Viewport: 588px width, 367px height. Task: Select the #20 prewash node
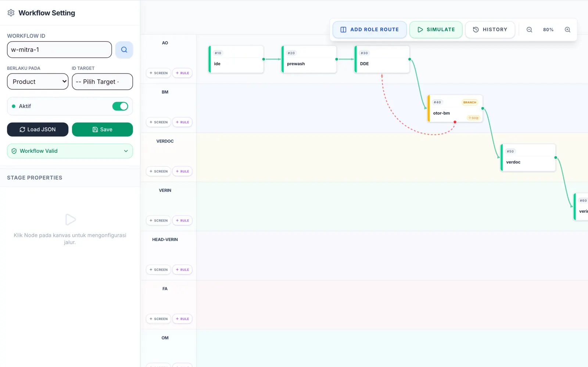coord(309,59)
